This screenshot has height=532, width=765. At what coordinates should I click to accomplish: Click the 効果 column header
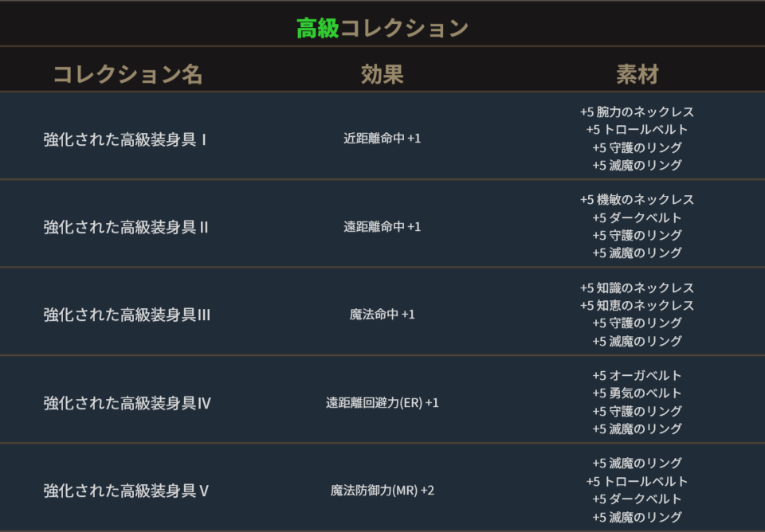382,74
